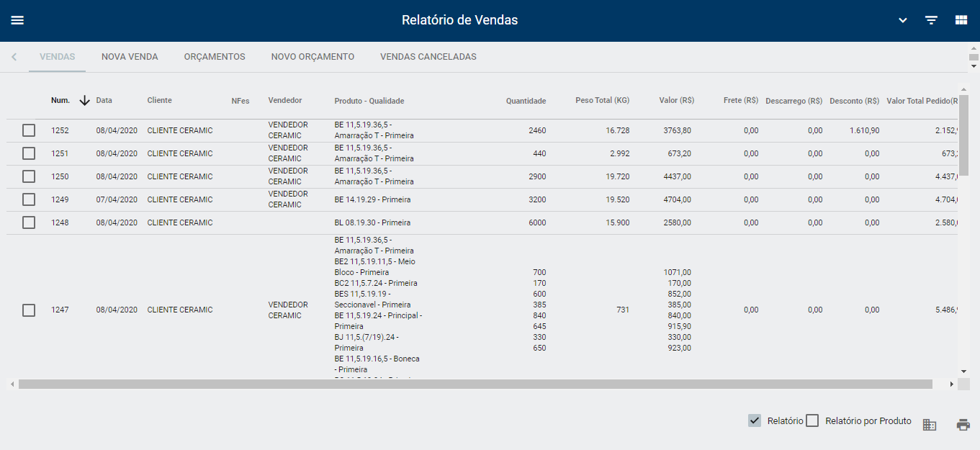Click product BL 08.19.30 - Primeira
This screenshot has height=450, width=980.
(x=373, y=223)
